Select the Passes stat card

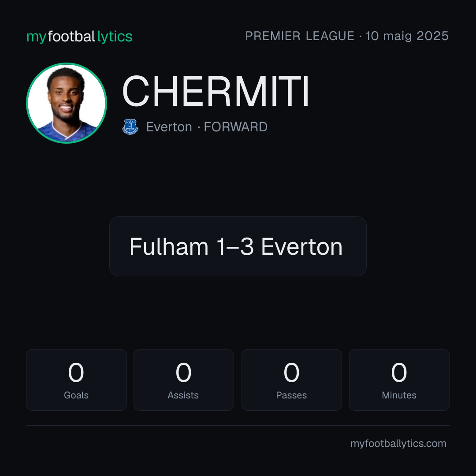coord(292,380)
